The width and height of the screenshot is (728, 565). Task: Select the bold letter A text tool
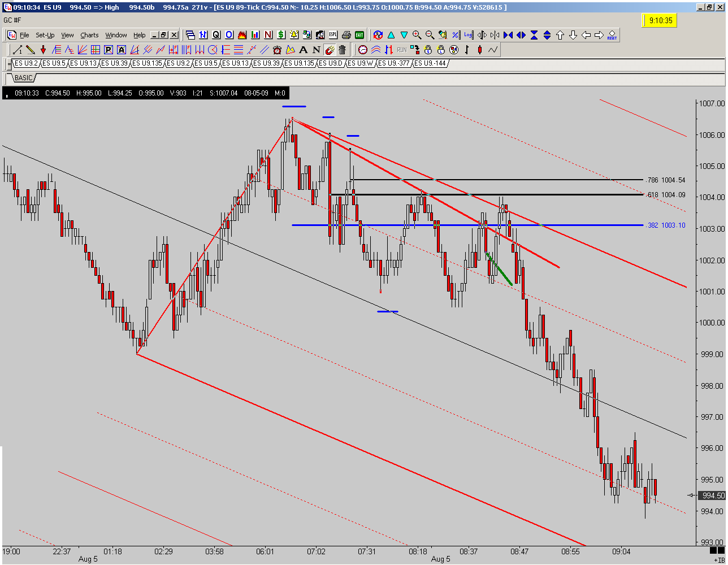pos(304,50)
